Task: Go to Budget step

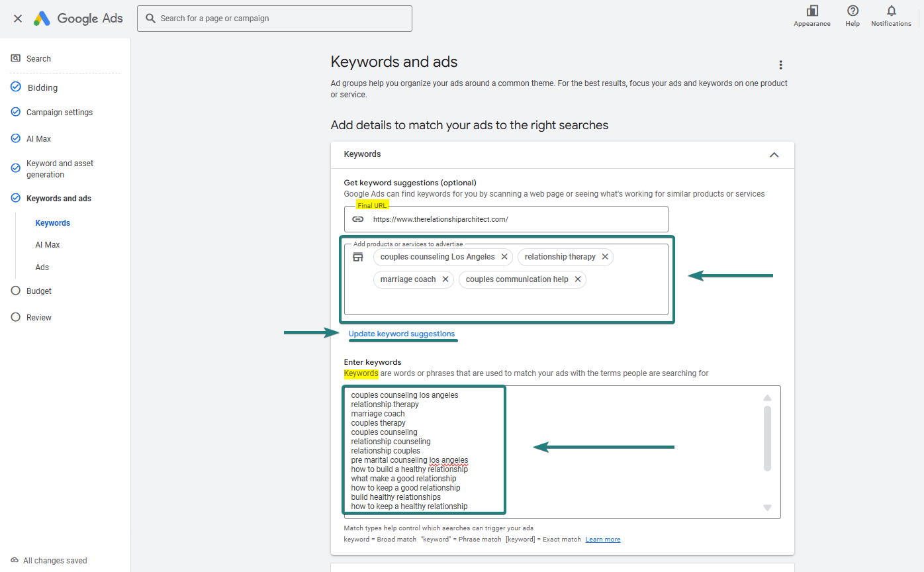Action: click(x=39, y=291)
